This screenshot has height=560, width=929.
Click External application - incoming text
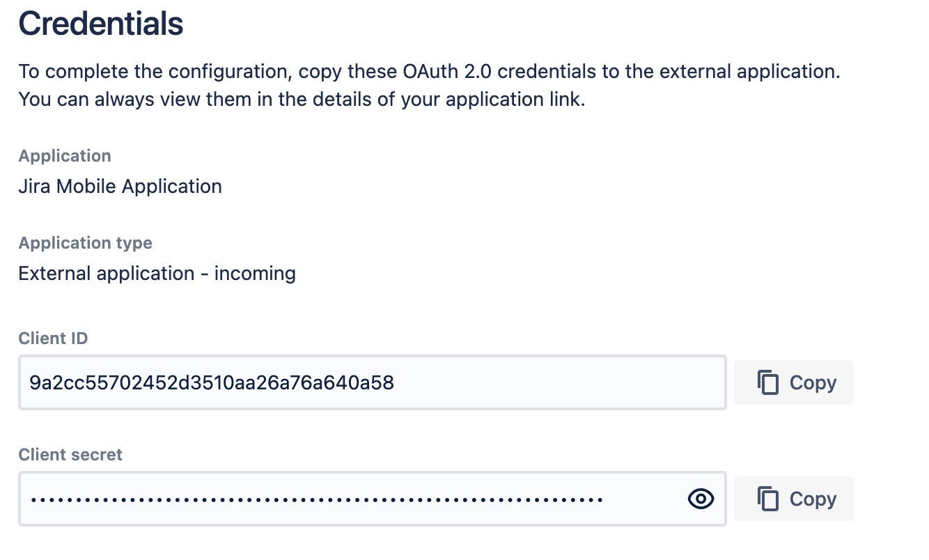[x=157, y=273]
